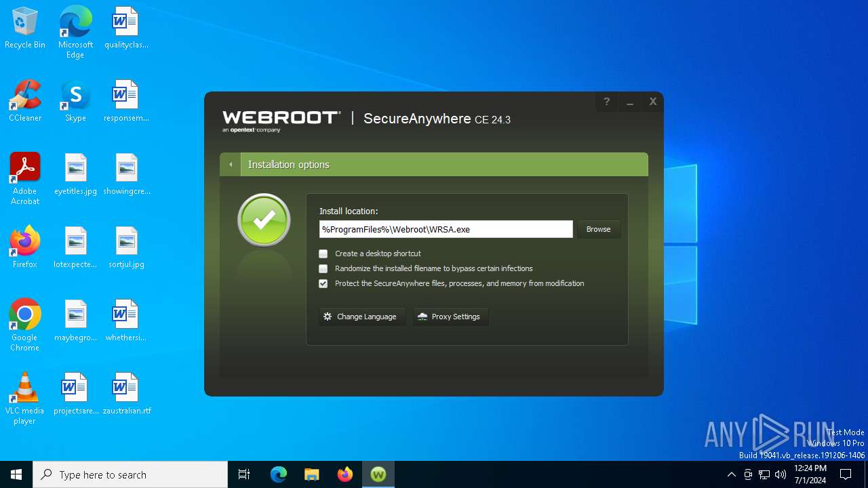Select whethersi... Word document
Viewport: 868px width, 488px height.
coord(126,321)
